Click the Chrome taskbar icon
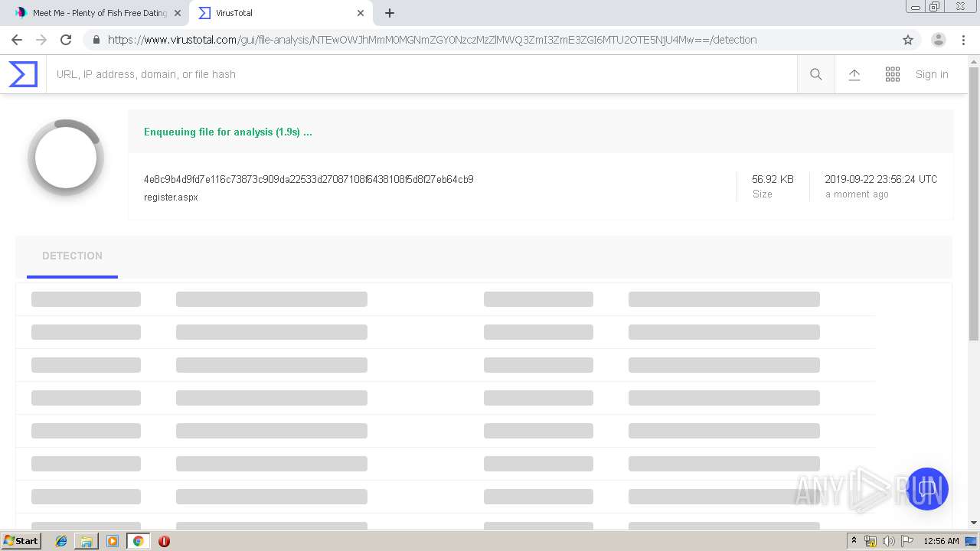The height and width of the screenshot is (551, 980). pos(138,541)
